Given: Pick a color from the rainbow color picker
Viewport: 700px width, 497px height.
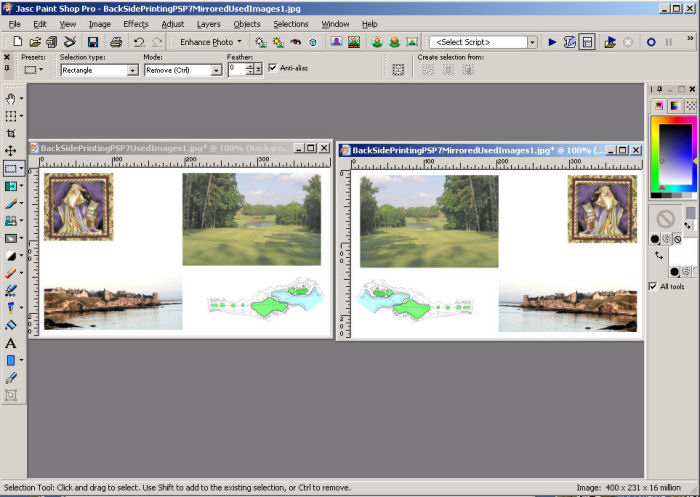Looking at the screenshot, I should point(672,150).
